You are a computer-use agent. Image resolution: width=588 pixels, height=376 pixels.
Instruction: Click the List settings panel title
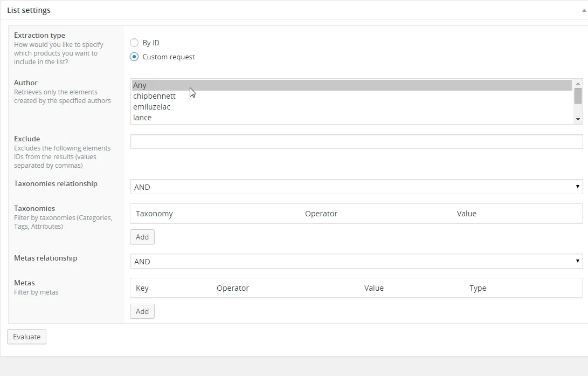29,10
